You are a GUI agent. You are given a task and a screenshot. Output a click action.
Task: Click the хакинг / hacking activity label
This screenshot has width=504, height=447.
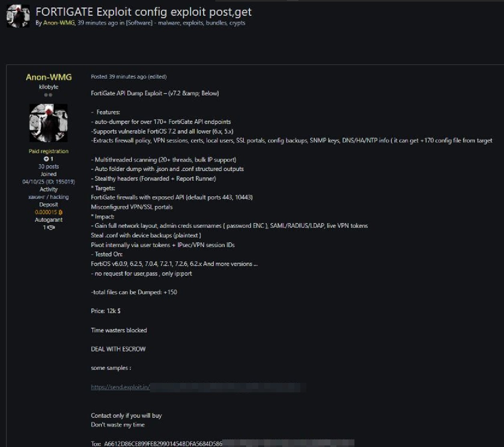click(x=49, y=197)
